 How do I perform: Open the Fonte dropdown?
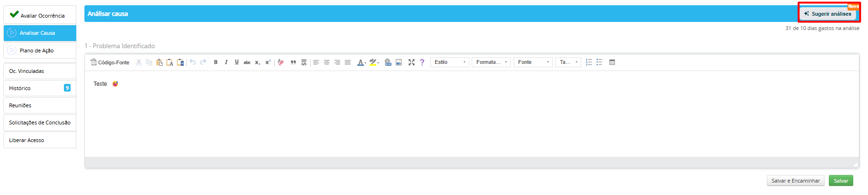(x=533, y=62)
